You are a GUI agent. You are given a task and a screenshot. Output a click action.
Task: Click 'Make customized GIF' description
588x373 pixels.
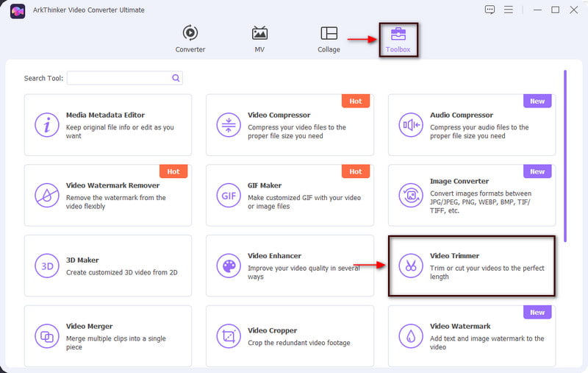click(x=304, y=202)
